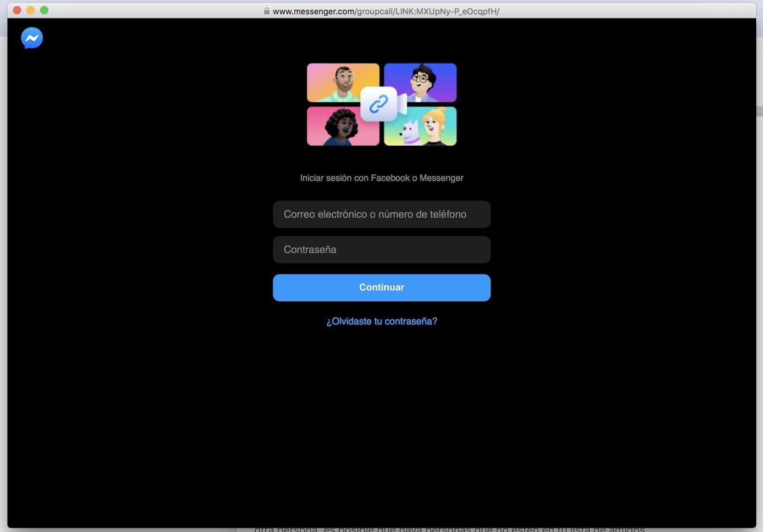Screen dimensions: 763x532
Task: Click the 'Iniciar sesión con Facebook o Messenger' text
Action: (381, 178)
